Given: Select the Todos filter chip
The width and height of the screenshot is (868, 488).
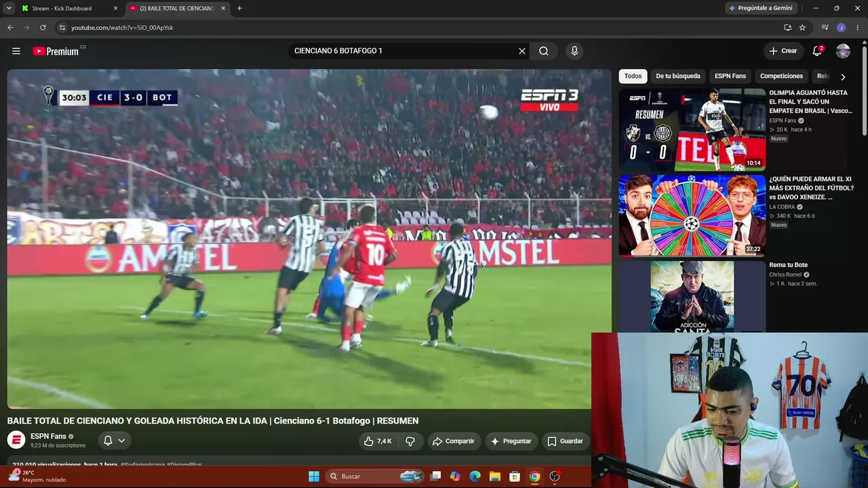Looking at the screenshot, I should [633, 76].
